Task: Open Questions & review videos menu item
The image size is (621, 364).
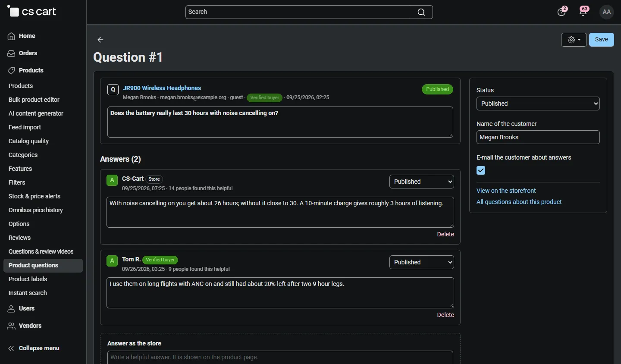Action: pos(41,252)
